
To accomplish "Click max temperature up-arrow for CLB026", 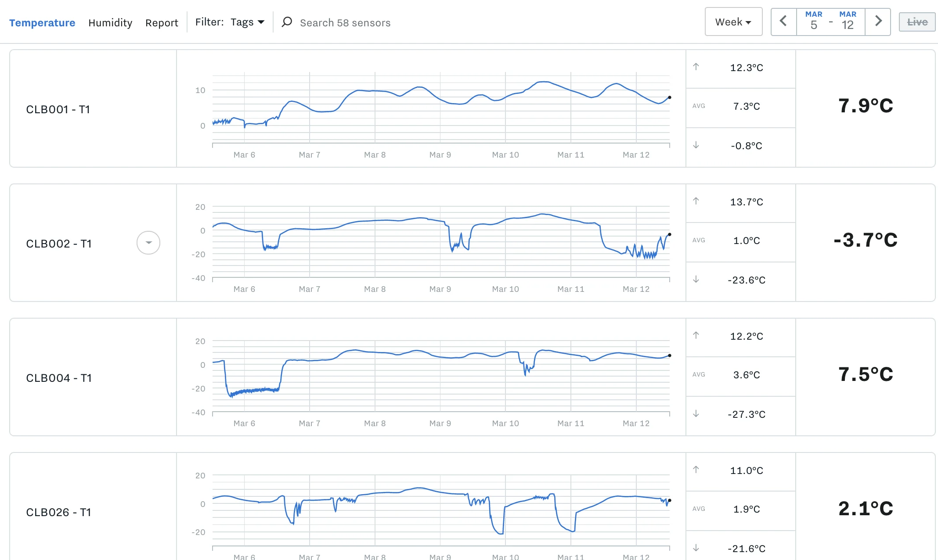I will 696,470.
